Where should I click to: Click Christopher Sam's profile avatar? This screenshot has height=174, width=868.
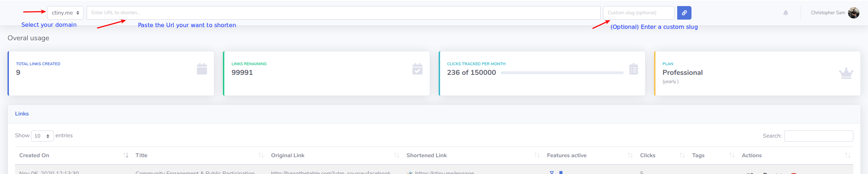pyautogui.click(x=853, y=13)
